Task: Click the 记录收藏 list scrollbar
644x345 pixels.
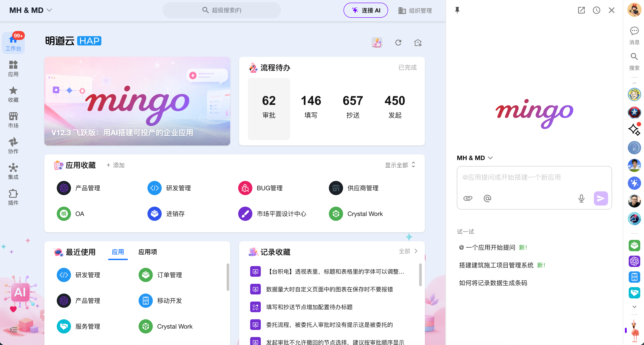Action: click(x=420, y=274)
